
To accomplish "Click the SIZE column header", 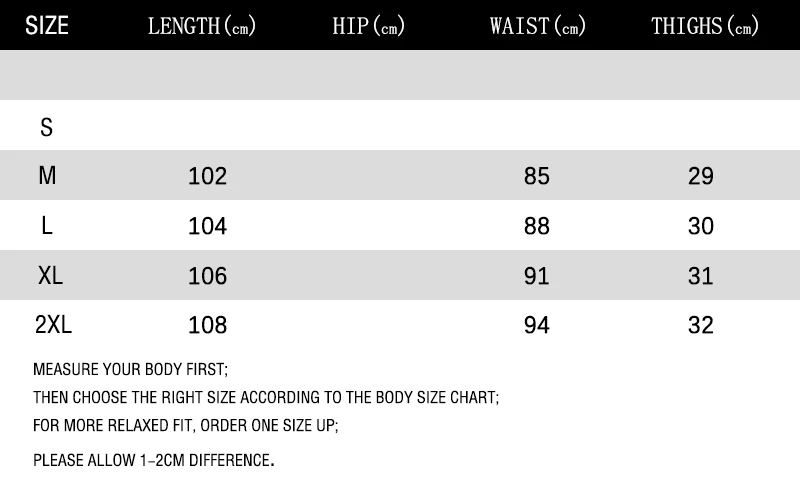I will coord(46,26).
